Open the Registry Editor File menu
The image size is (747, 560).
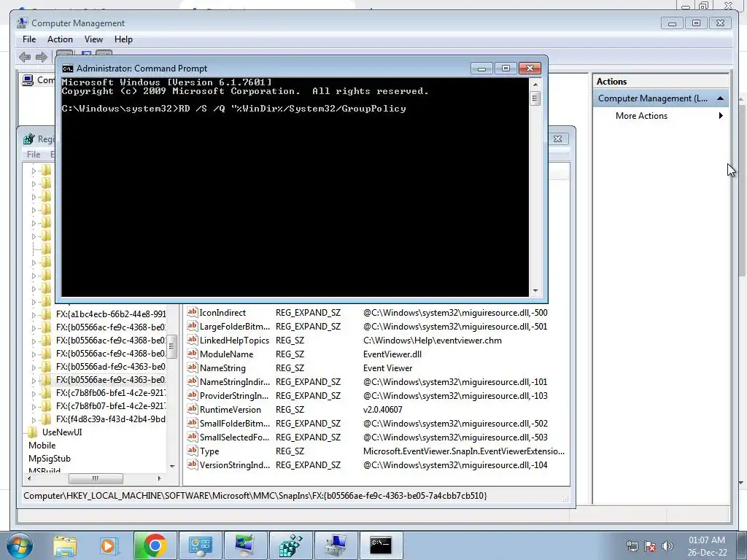pos(34,155)
